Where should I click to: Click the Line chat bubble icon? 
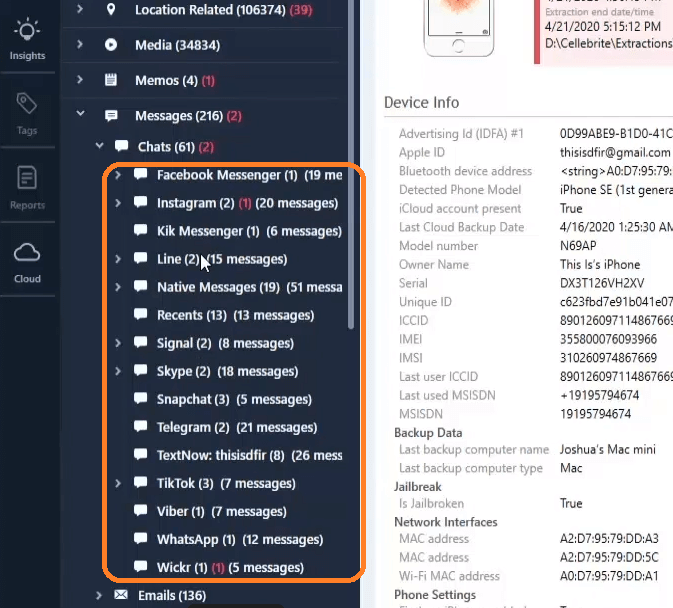coord(140,258)
